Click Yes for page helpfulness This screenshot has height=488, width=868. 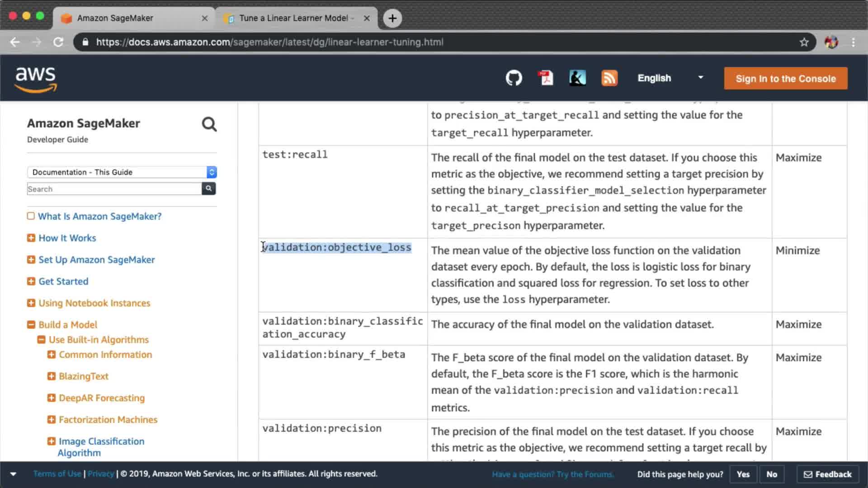pos(743,474)
